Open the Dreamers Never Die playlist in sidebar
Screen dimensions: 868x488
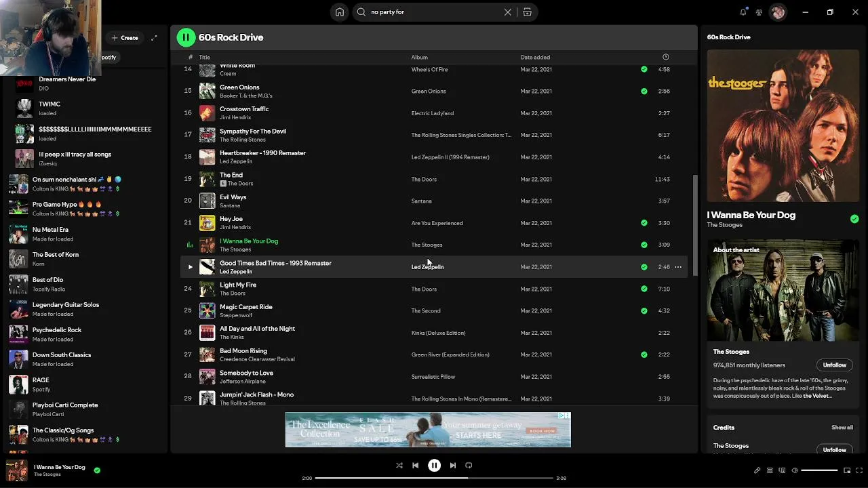tap(85, 83)
